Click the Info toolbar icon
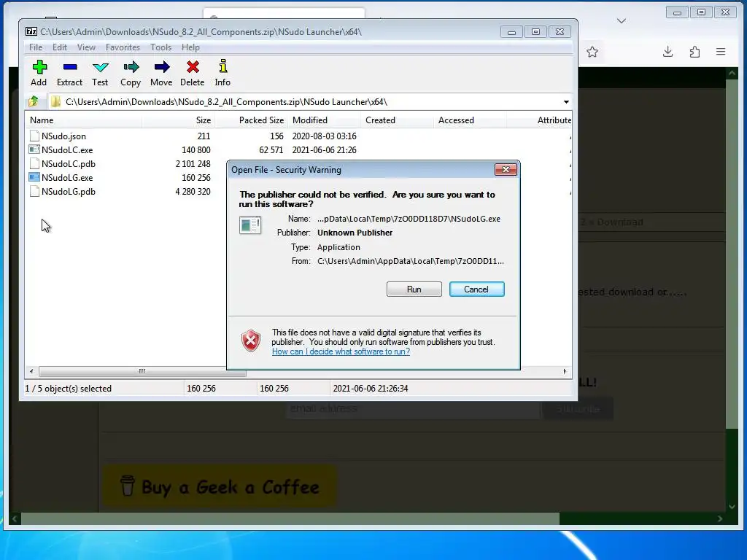The width and height of the screenshot is (747, 560). pos(222,66)
